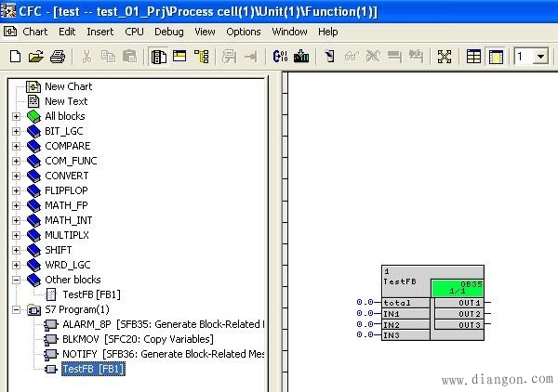
Task: Toggle the catalog pane toolbar button
Action: pyautogui.click(x=159, y=57)
